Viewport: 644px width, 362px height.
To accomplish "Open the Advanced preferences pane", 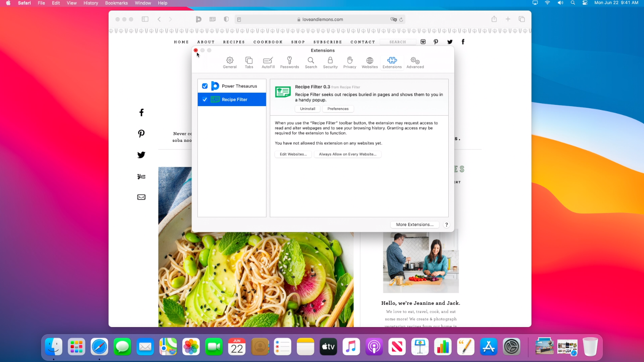I will 415,62.
